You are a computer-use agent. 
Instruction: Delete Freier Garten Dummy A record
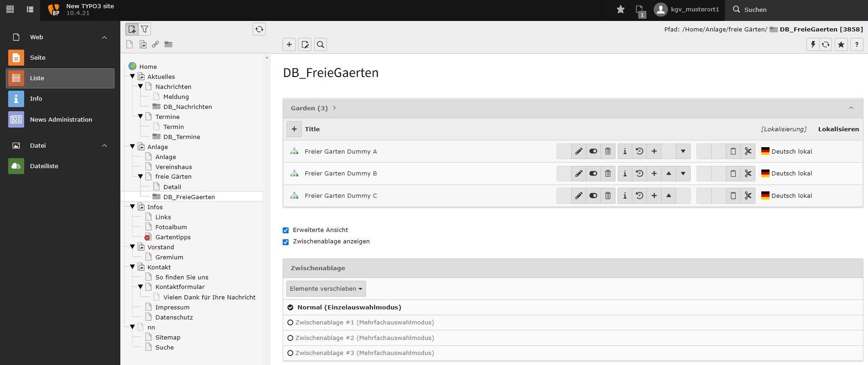click(x=608, y=151)
